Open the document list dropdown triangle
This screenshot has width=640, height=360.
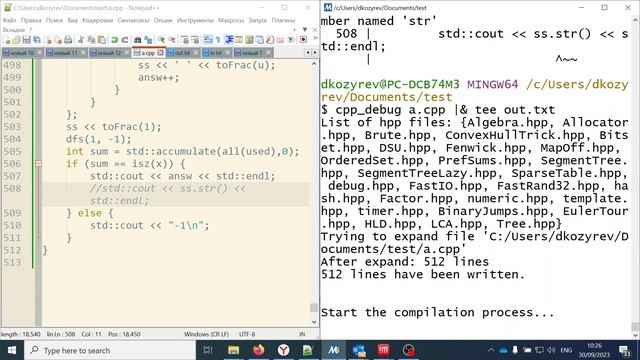click(305, 30)
